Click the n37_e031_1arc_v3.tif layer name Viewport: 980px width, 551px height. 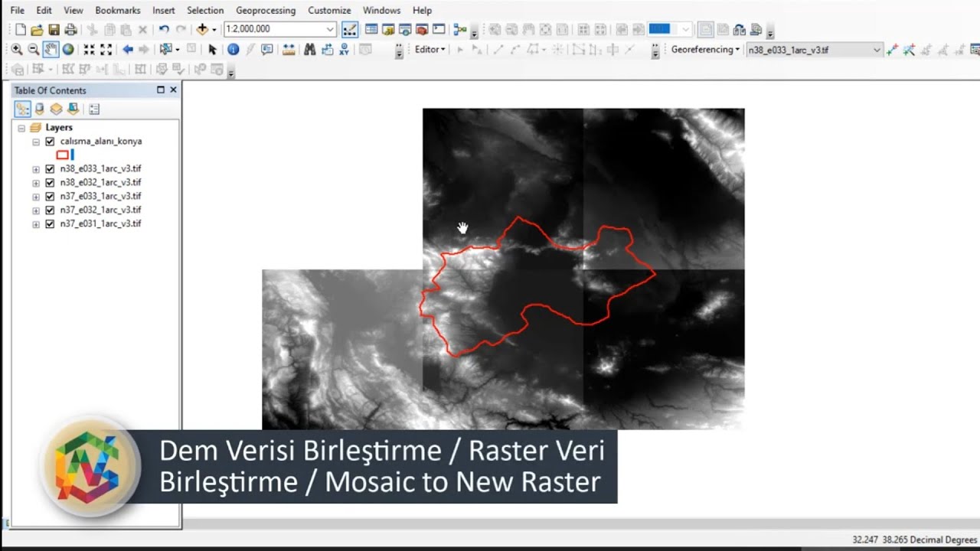point(100,224)
